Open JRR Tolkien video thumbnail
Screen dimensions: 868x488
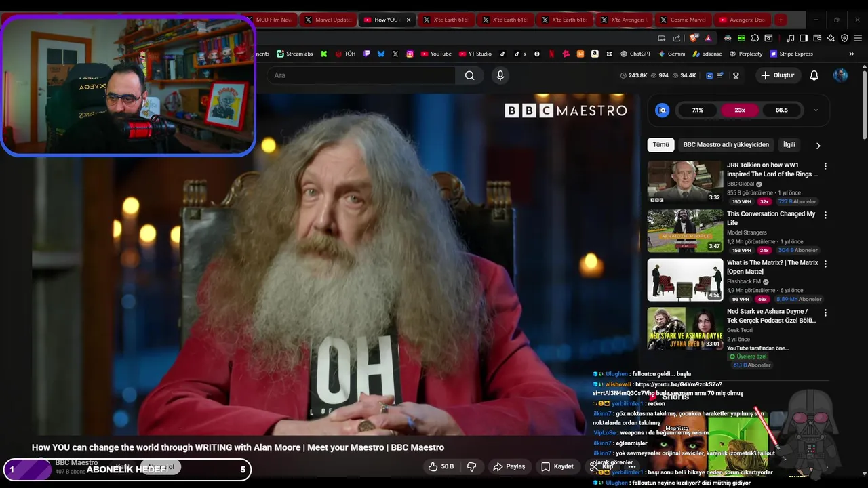tap(685, 182)
